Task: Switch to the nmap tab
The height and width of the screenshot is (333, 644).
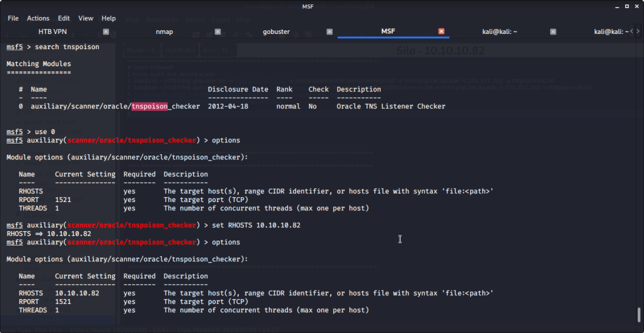Action: [164, 31]
